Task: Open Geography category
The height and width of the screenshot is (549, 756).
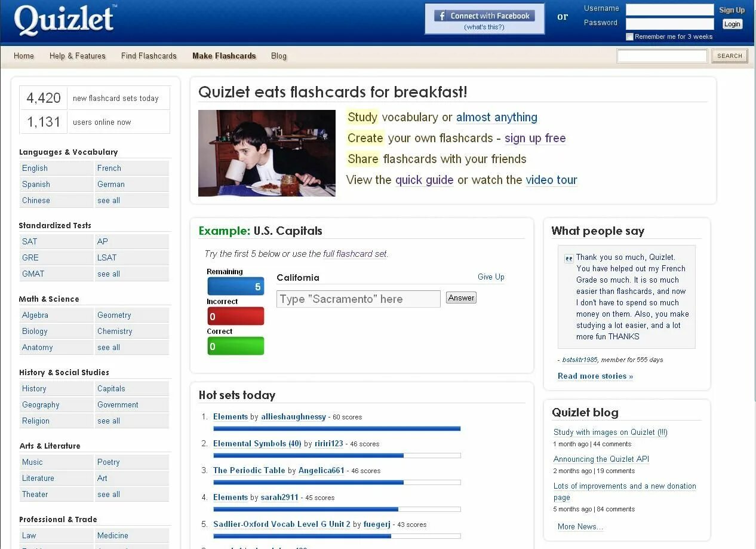Action: (41, 405)
